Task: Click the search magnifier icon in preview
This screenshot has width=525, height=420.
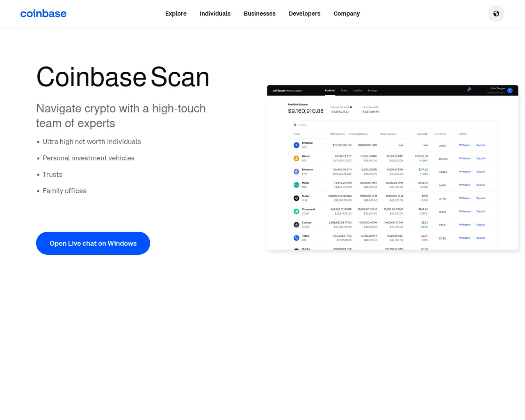Action: [295, 125]
